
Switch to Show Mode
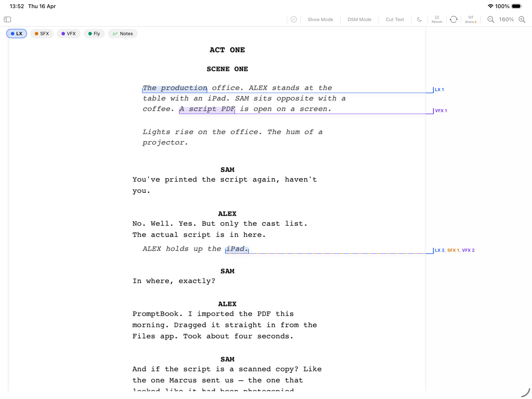pos(320,20)
